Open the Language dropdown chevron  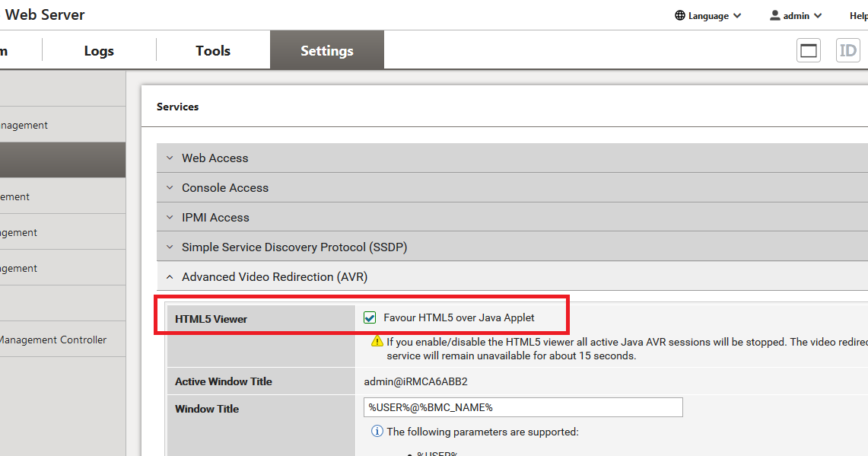738,15
